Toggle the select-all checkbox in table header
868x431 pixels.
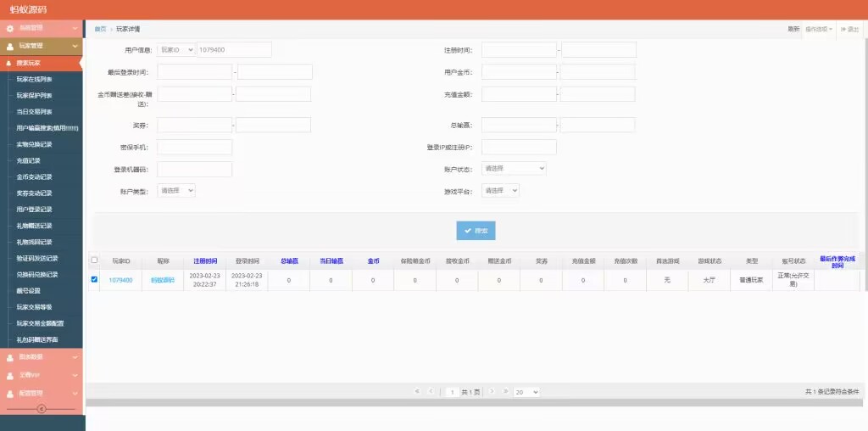click(94, 260)
